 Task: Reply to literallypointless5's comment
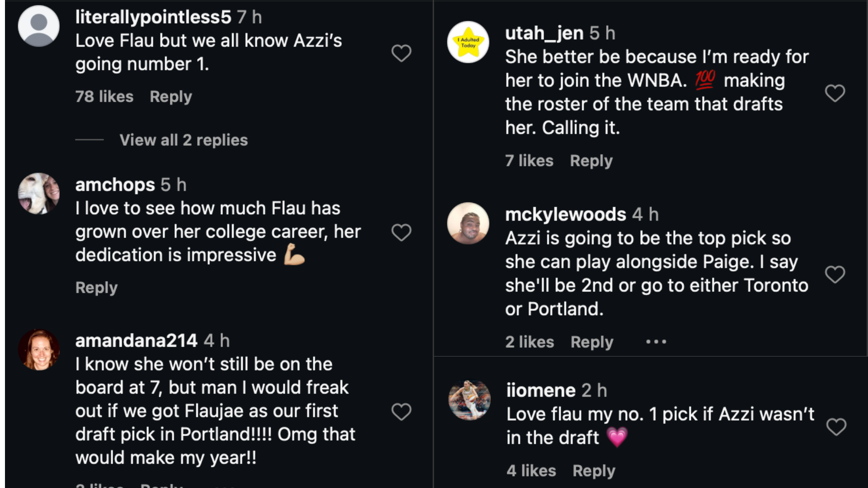click(x=171, y=97)
